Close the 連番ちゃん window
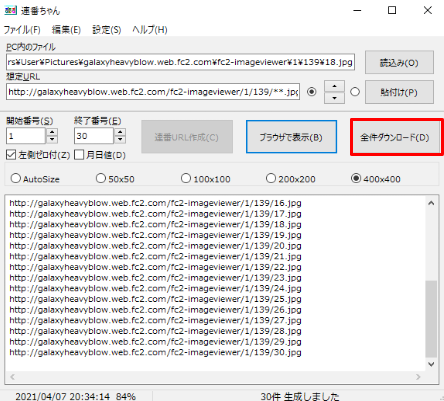444x401 pixels. tap(428, 10)
